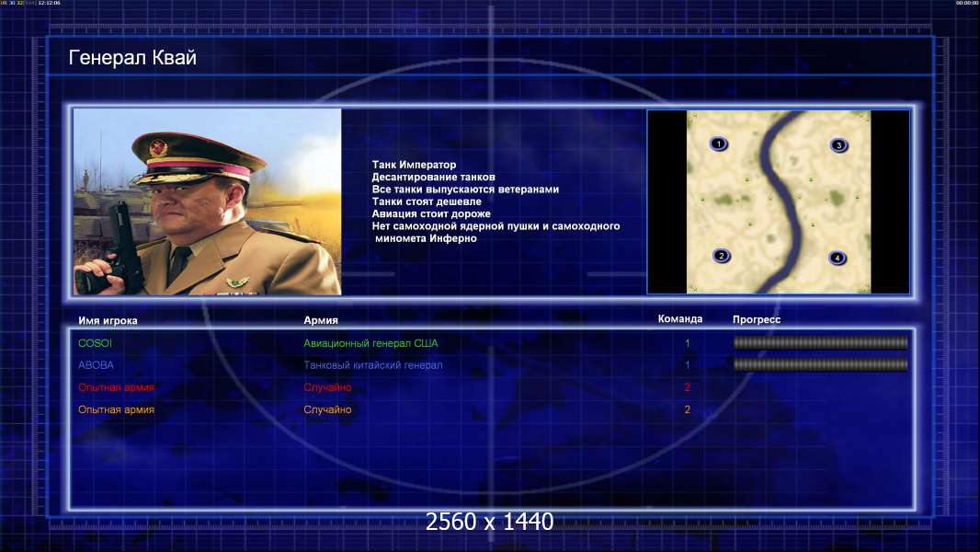Click column header 'Команда'
The width and height of the screenshot is (980, 552).
tap(680, 319)
